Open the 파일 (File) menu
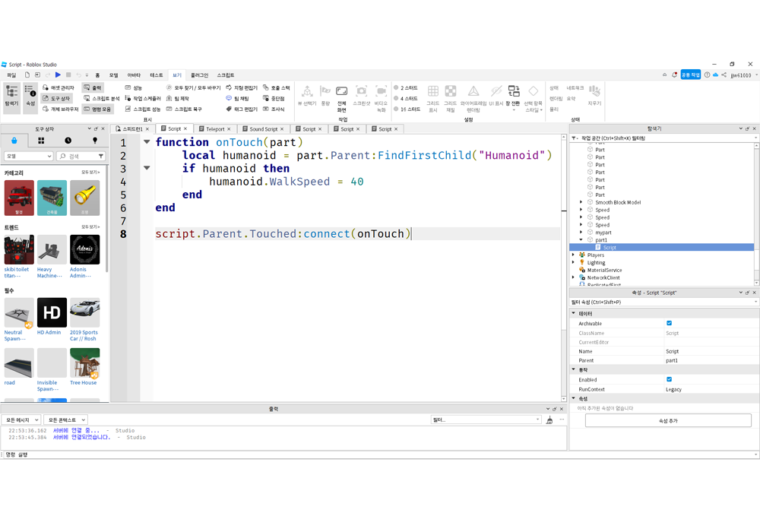Image resolution: width=760 pixels, height=532 pixels. click(x=11, y=75)
